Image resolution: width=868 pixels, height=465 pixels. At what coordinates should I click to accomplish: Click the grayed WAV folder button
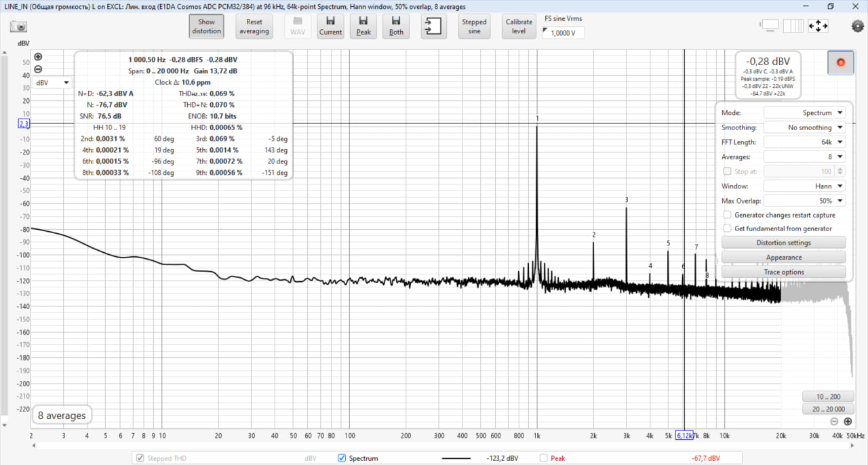(297, 26)
